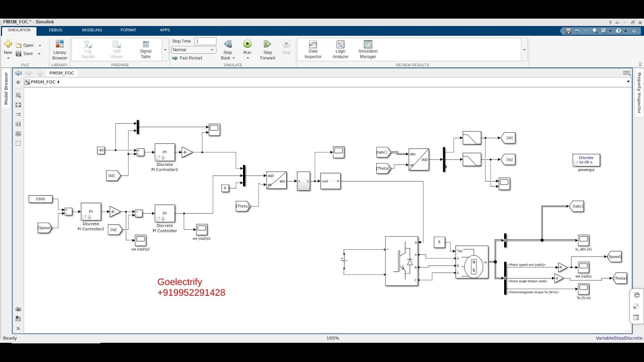Switch to the APPS tab
The height and width of the screenshot is (362, 644).
[165, 30]
